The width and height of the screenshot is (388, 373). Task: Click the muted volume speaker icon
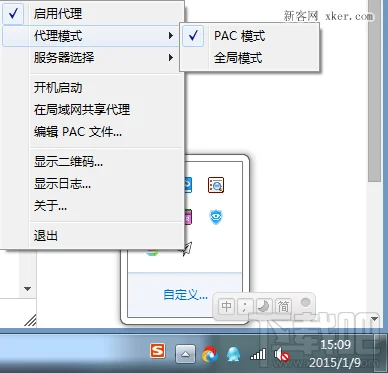tap(282, 355)
